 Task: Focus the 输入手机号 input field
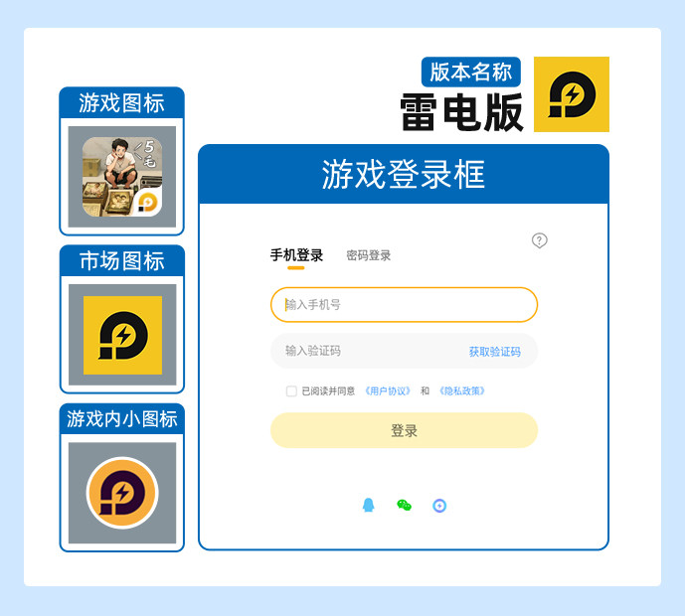(x=404, y=305)
